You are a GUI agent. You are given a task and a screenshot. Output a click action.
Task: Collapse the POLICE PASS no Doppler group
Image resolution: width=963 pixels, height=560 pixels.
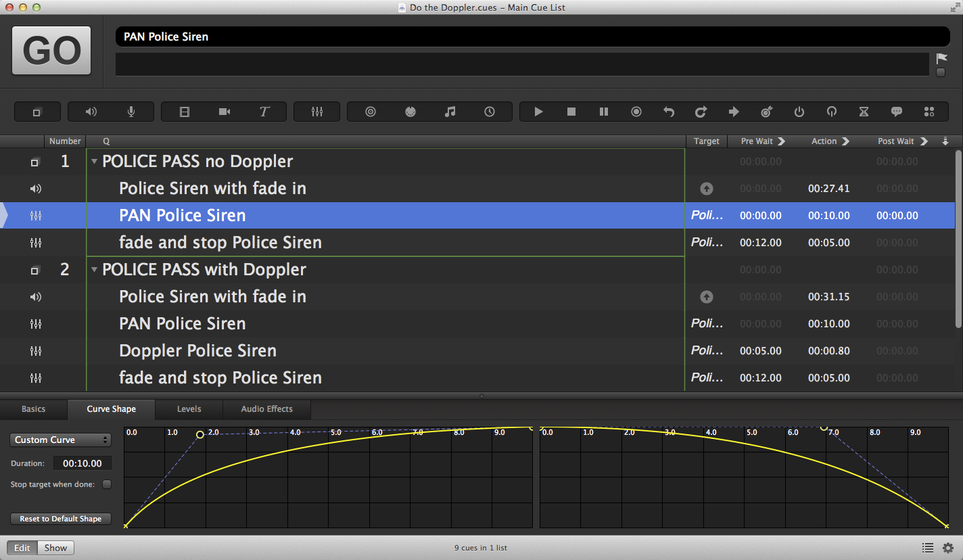[95, 162]
